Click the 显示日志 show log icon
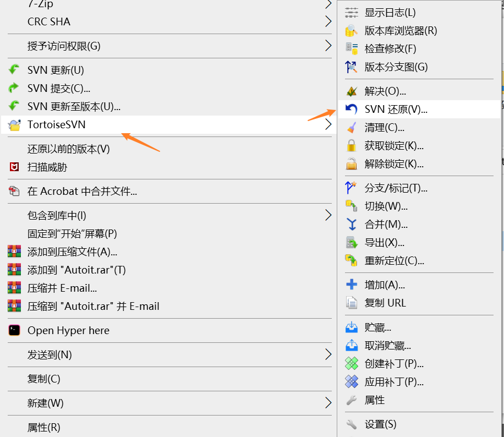504x437 pixels. 350,12
